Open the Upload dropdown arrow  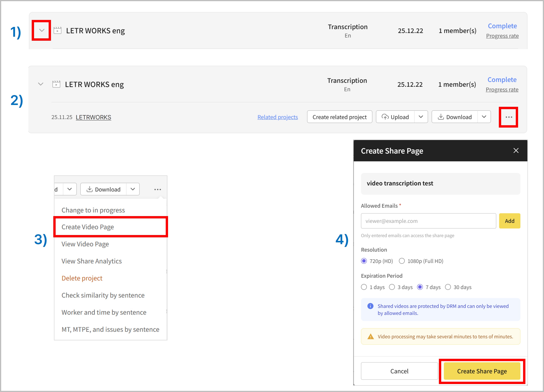click(x=421, y=117)
